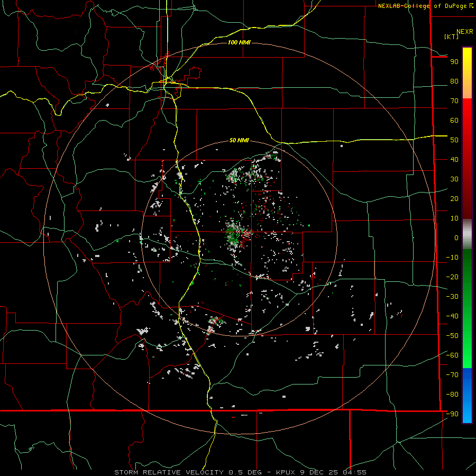The width and height of the screenshot is (476, 476).
Task: Click the 0.5 DEG elevation text in caption
Action: tap(246, 472)
